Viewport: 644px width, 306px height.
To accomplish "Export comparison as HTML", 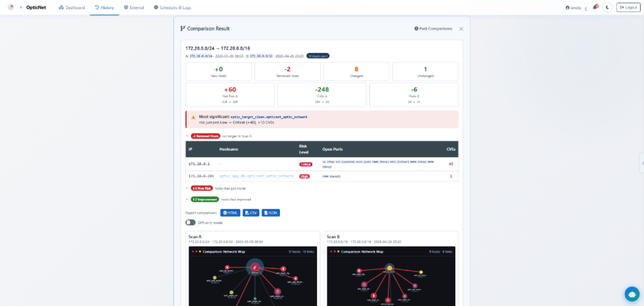I will [230, 213].
